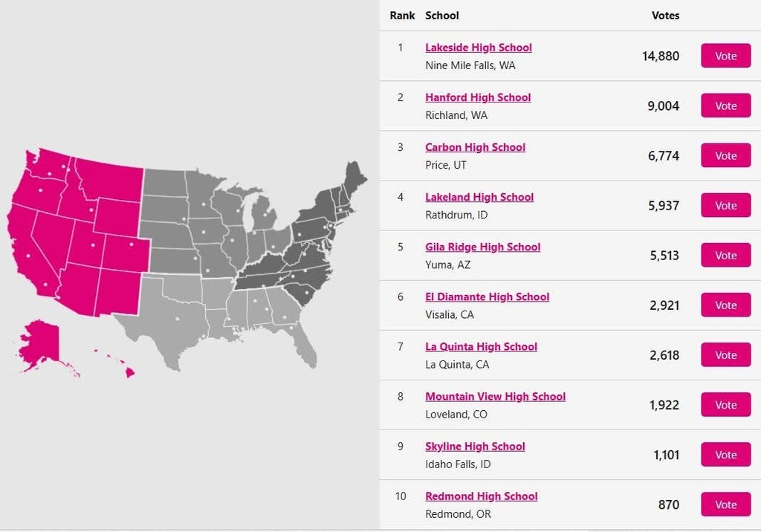Vote for El Diamante High School
The image size is (761, 532).
tap(725, 305)
